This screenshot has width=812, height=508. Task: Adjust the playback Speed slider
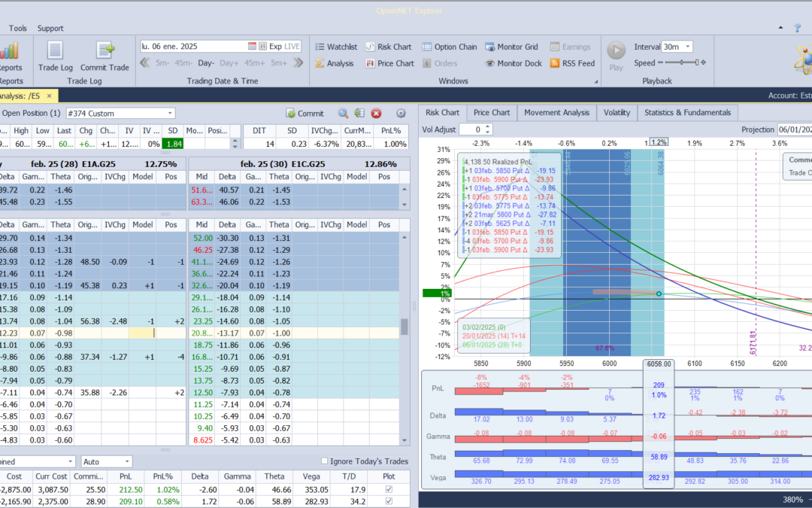pos(681,62)
